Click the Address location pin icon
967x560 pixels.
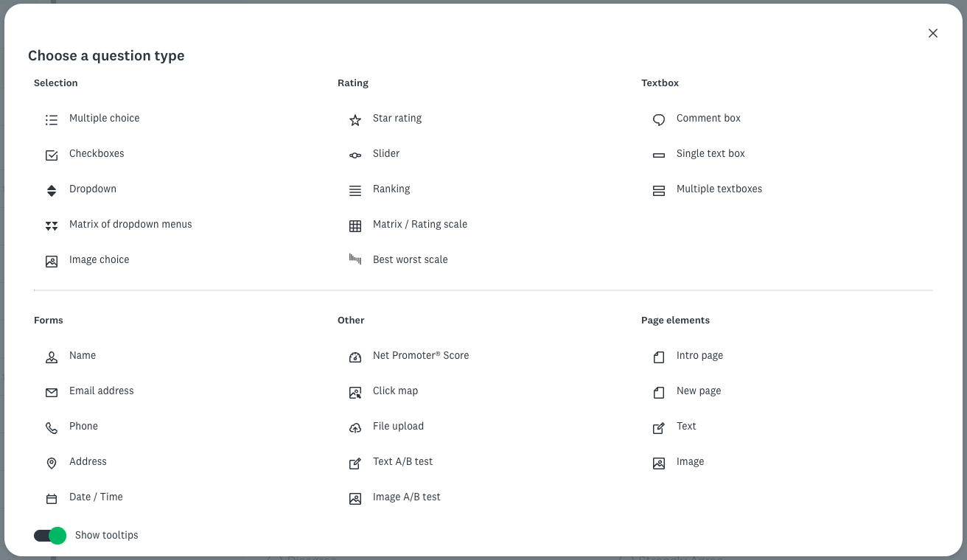pos(52,463)
